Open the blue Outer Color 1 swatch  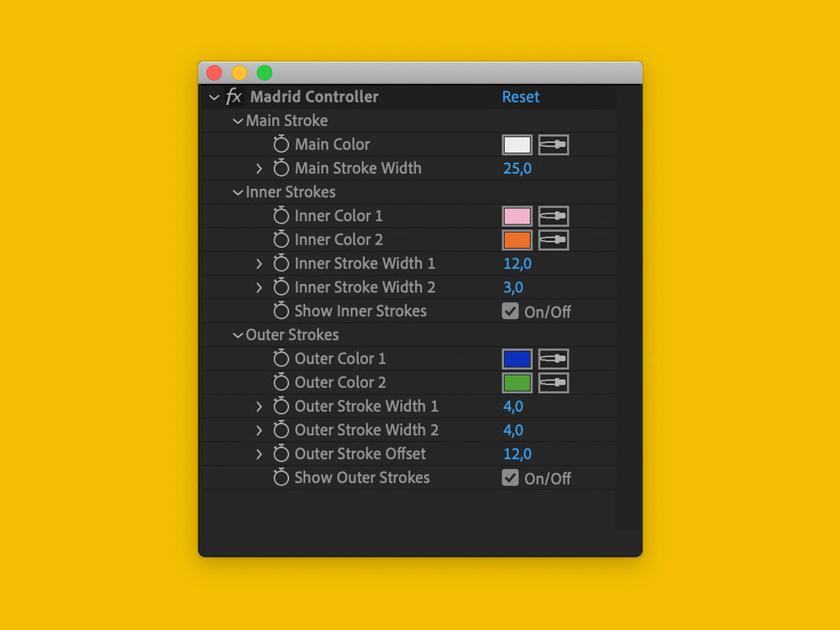(517, 359)
